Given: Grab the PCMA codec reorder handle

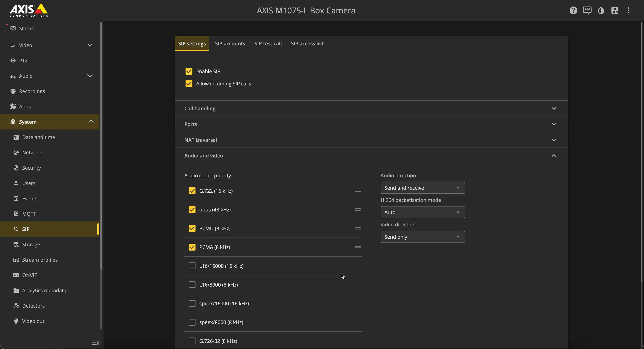Looking at the screenshot, I should [x=357, y=247].
